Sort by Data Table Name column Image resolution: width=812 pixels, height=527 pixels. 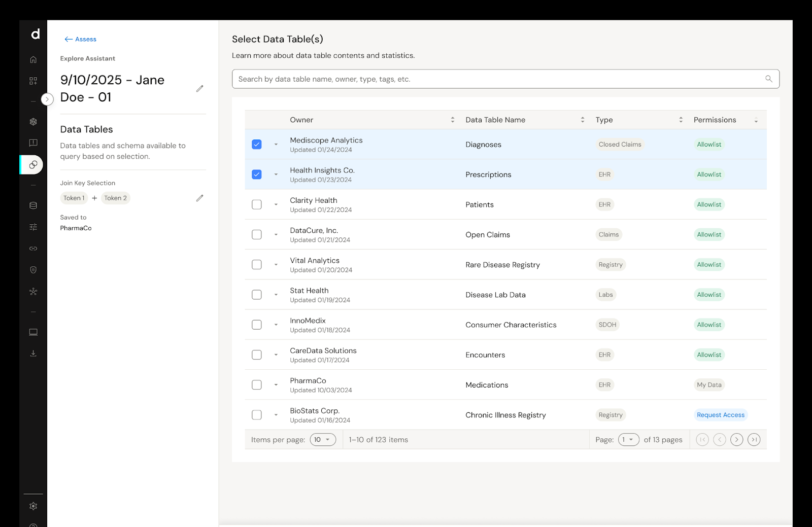click(x=495, y=120)
